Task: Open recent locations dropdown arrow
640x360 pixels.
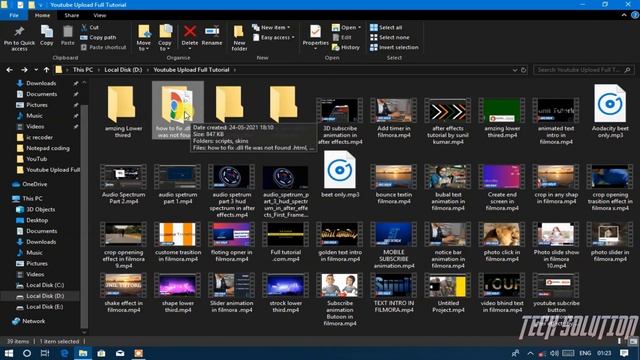Action: click(x=36, y=70)
